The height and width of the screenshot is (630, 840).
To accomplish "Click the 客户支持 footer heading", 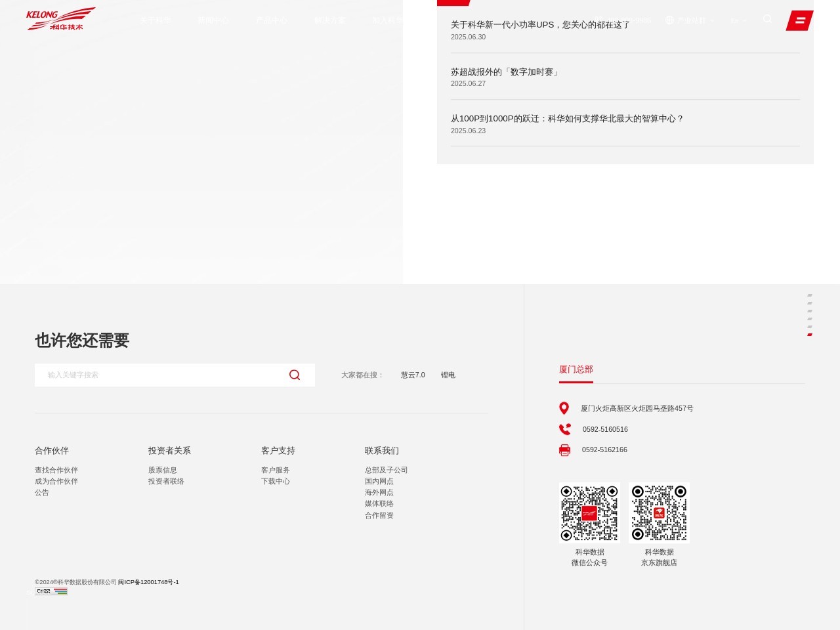I will click(278, 451).
